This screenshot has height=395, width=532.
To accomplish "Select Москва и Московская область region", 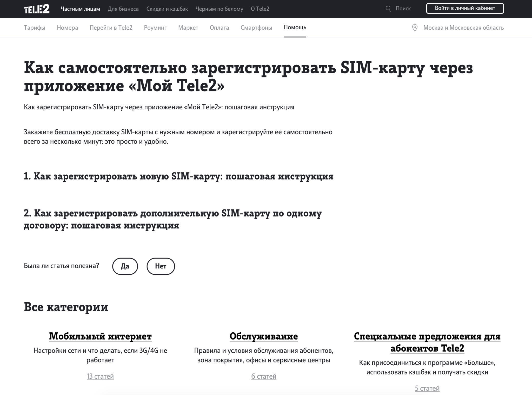I will (463, 28).
